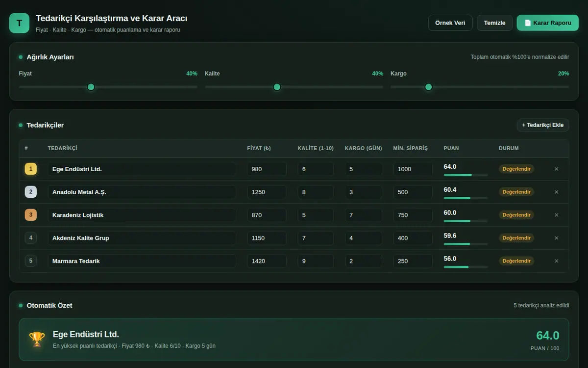Click Değerlendir status for Anadolu Metal A.Ş.

click(x=516, y=192)
